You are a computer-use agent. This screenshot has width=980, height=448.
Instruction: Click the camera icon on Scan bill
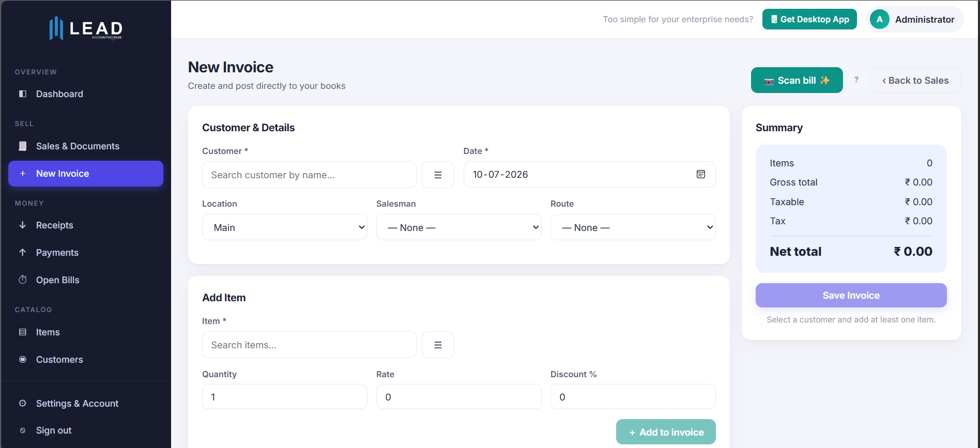pos(769,81)
